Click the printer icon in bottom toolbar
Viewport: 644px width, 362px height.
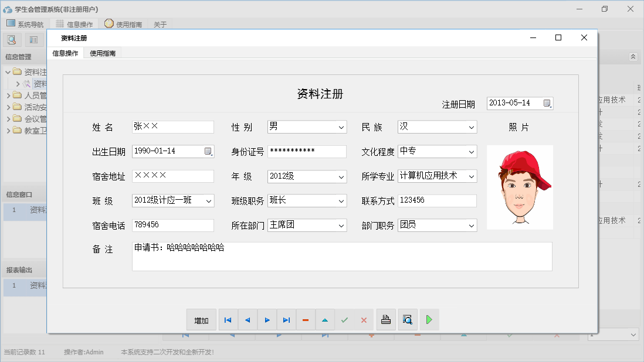386,320
